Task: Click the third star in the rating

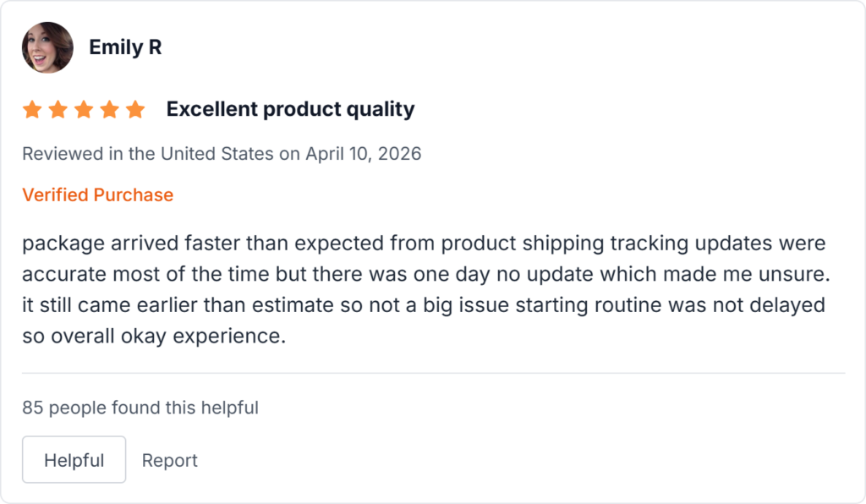Action: pyautogui.click(x=84, y=110)
